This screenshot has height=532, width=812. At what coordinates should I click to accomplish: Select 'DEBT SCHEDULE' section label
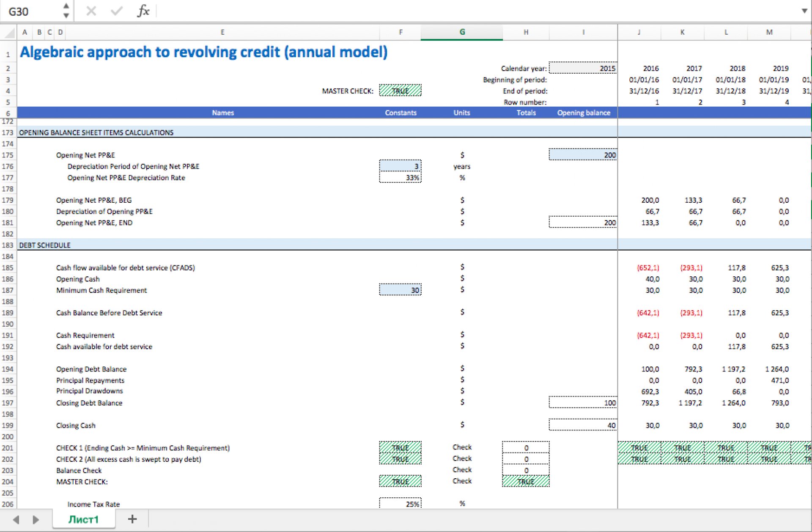(x=45, y=245)
